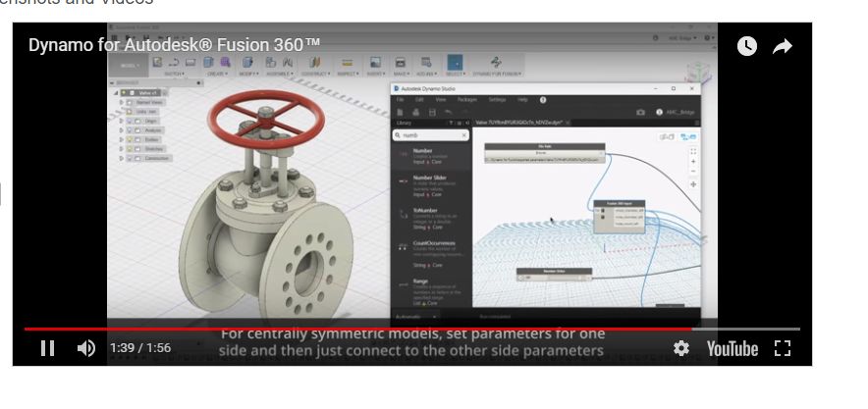Open the MODEL workspace dropdown in Fusion
This screenshot has width=868, height=409.
point(131,66)
